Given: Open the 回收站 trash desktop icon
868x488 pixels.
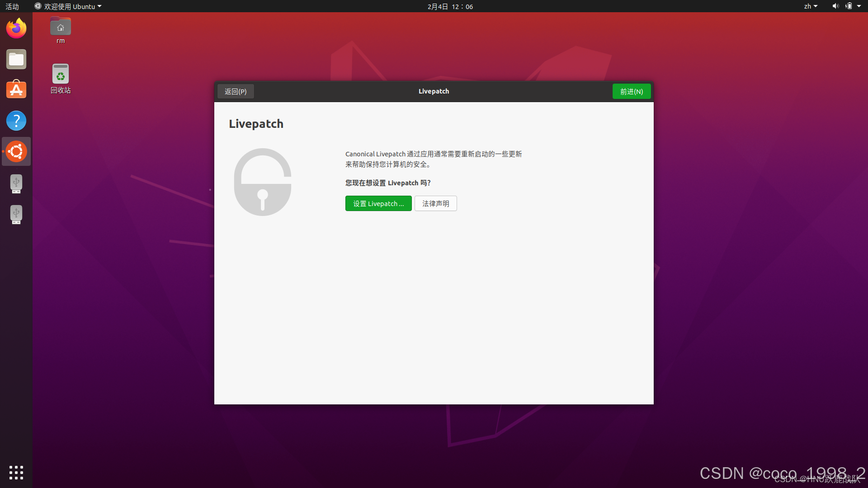Looking at the screenshot, I should tap(61, 75).
